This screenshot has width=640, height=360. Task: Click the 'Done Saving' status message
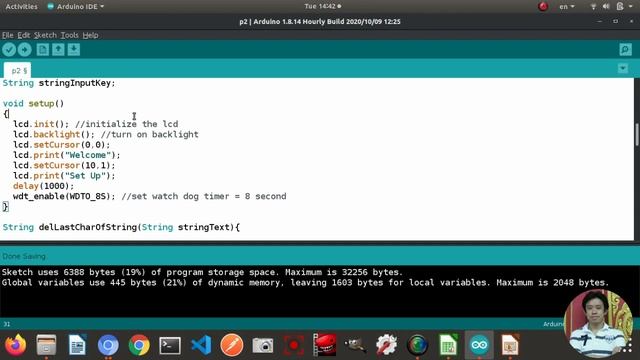coord(24,256)
